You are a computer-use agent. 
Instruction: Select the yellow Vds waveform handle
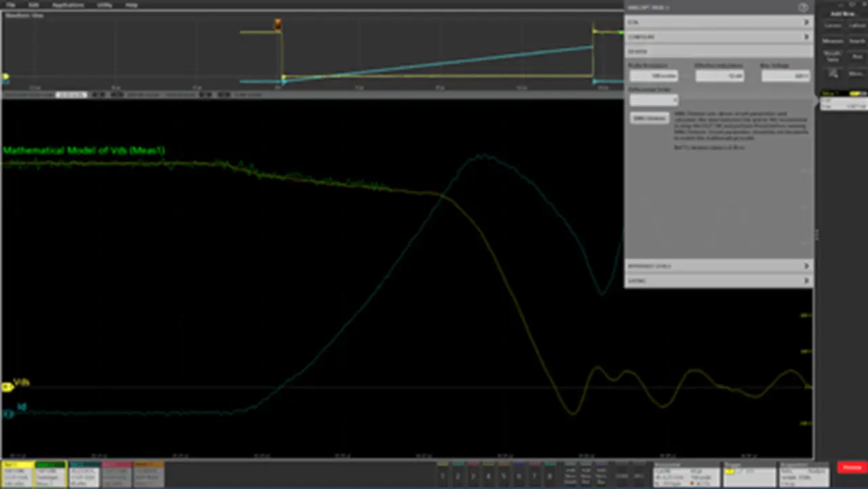(7, 387)
